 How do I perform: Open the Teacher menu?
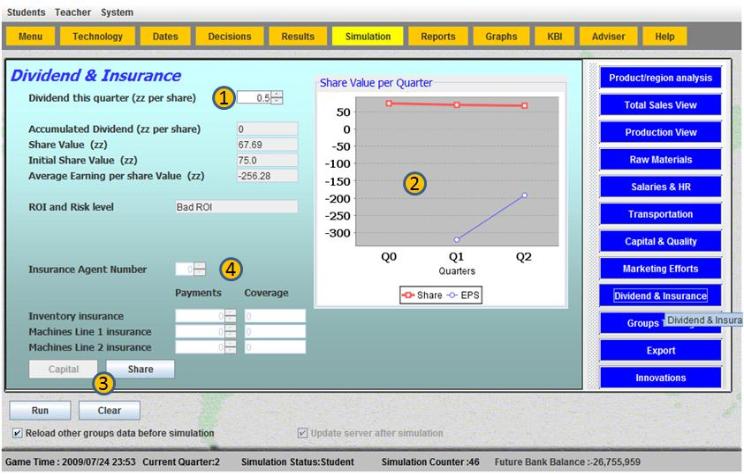pos(73,12)
